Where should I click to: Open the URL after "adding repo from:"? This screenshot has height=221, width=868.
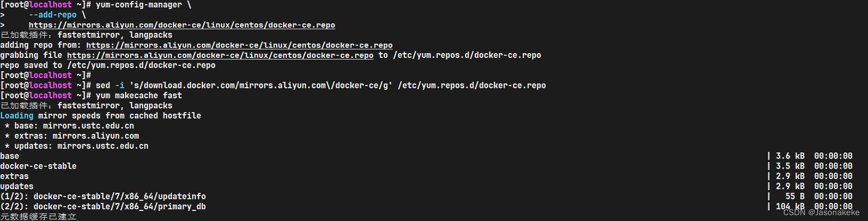coord(239,45)
